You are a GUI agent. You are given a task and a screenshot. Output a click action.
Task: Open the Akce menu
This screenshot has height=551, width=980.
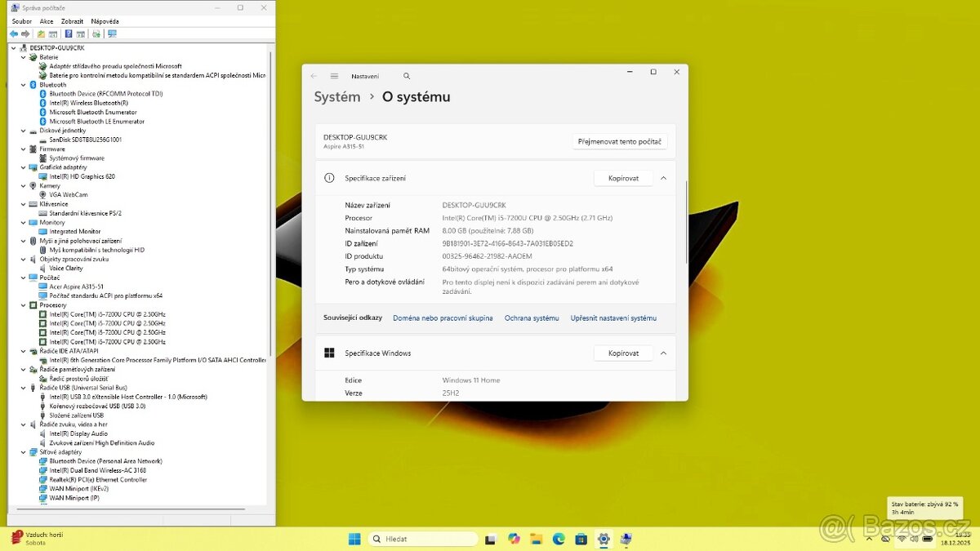tap(46, 20)
